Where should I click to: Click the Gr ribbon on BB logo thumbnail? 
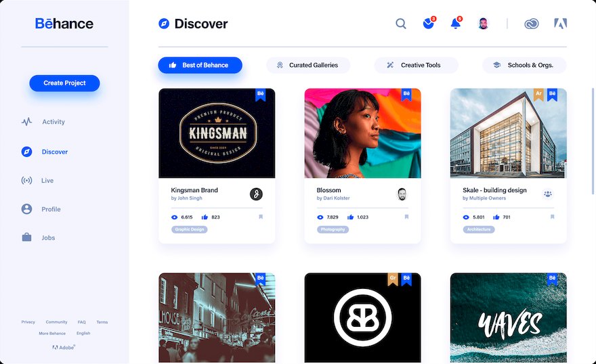click(x=393, y=279)
